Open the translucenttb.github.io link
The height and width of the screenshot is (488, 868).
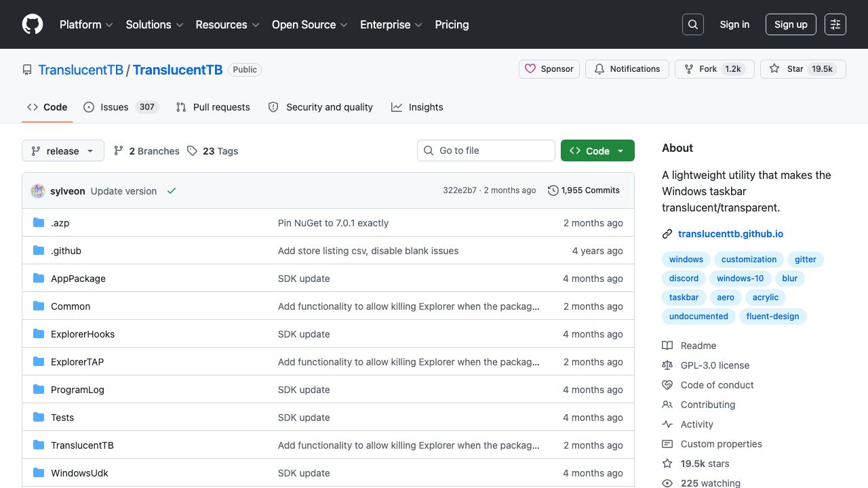[730, 234]
